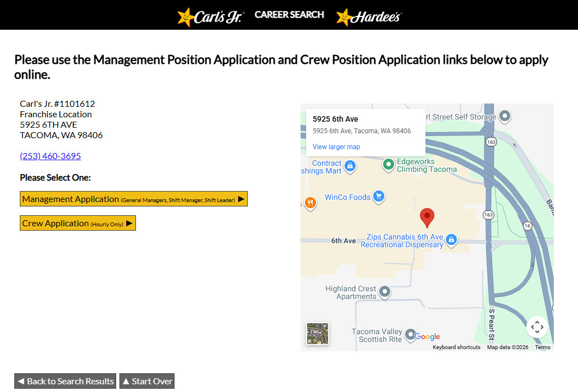
Task: Click the 6th Ave street label
Action: pos(343,241)
